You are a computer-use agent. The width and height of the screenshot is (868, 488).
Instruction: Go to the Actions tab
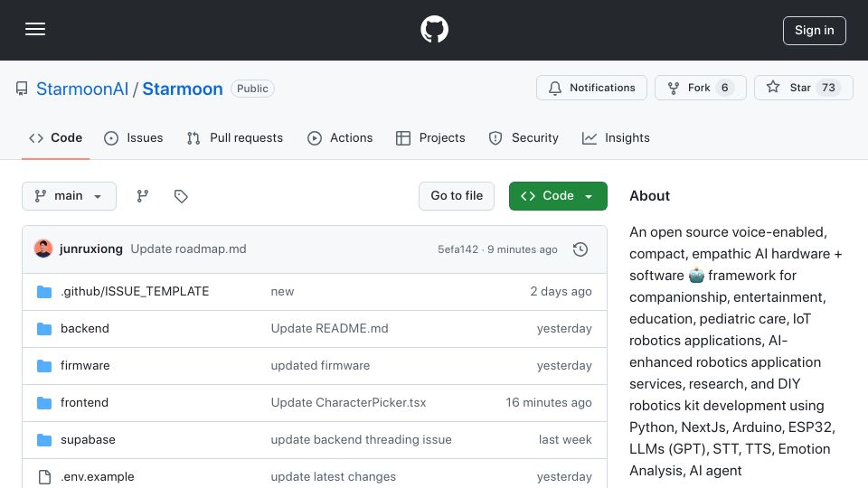340,137
